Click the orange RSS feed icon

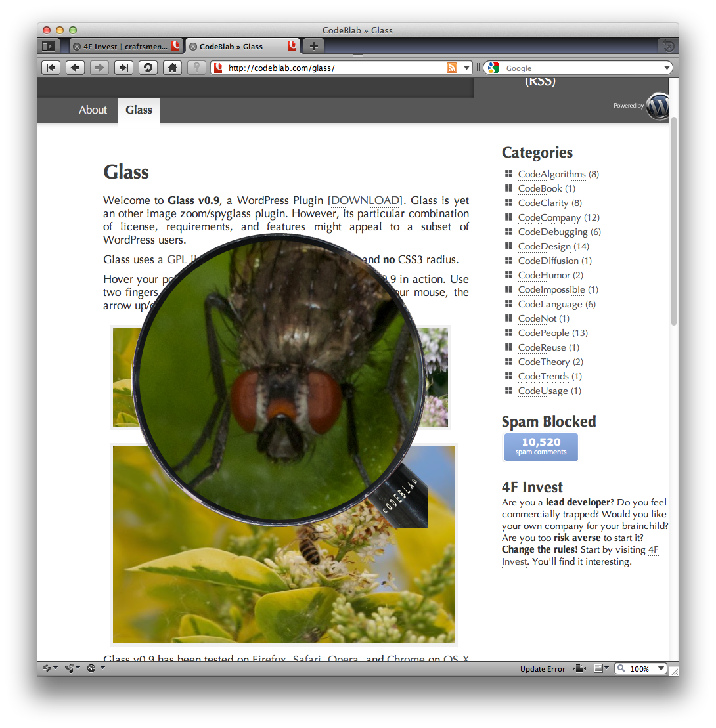point(452,68)
